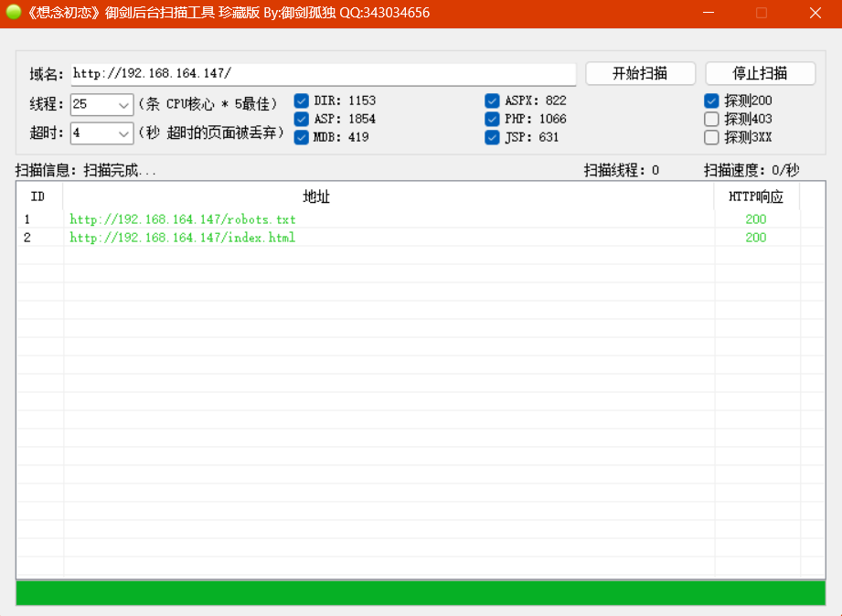Screen dimensions: 842x616
Task: Select the robots.txt result row
Action: [x=421, y=219]
